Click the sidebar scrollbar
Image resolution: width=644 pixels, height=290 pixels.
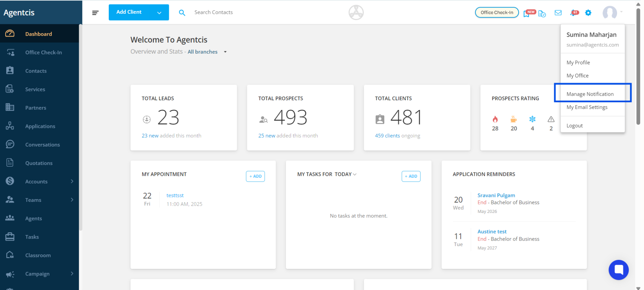80,127
